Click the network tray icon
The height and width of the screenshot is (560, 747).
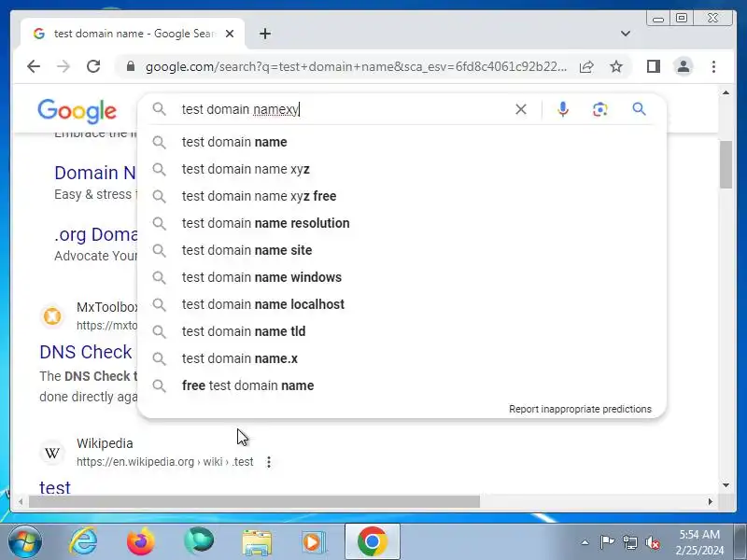(x=629, y=542)
